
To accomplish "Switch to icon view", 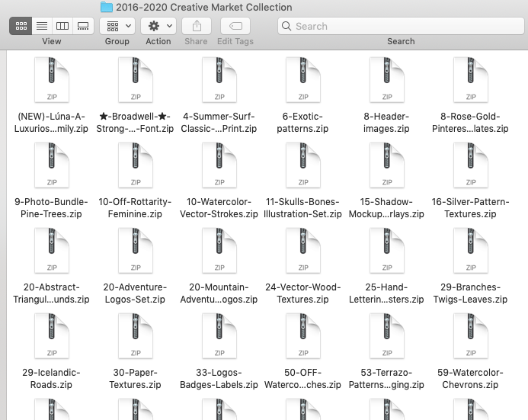I will tap(21, 26).
